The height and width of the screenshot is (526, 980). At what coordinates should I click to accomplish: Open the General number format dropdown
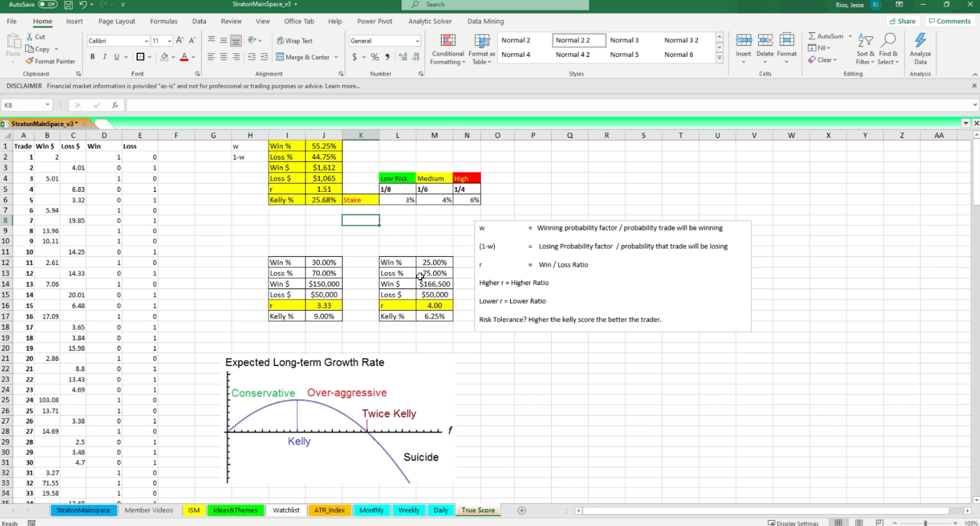417,41
